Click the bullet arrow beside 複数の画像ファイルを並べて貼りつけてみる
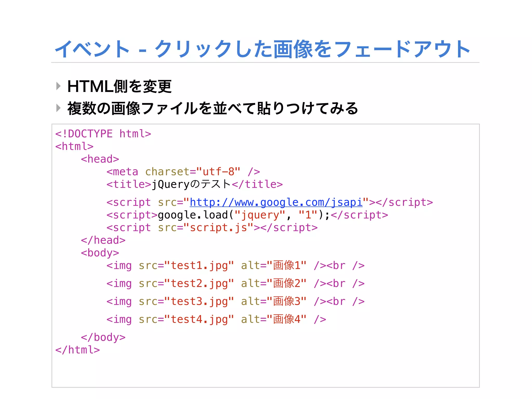 (58, 108)
